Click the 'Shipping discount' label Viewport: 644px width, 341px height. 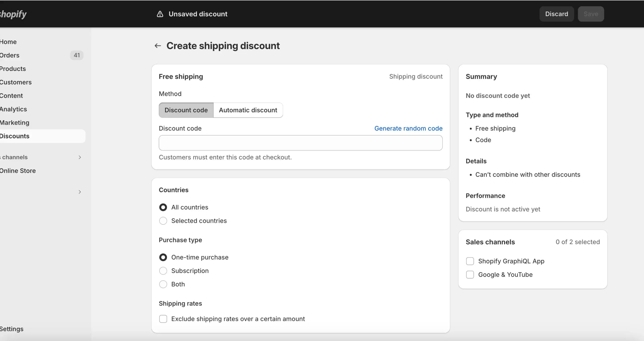coord(416,76)
